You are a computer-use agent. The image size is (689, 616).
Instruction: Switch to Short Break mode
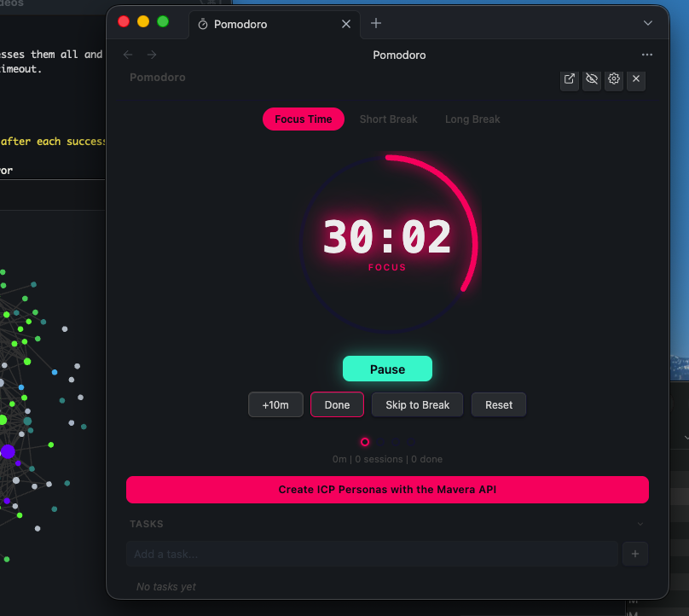point(389,119)
